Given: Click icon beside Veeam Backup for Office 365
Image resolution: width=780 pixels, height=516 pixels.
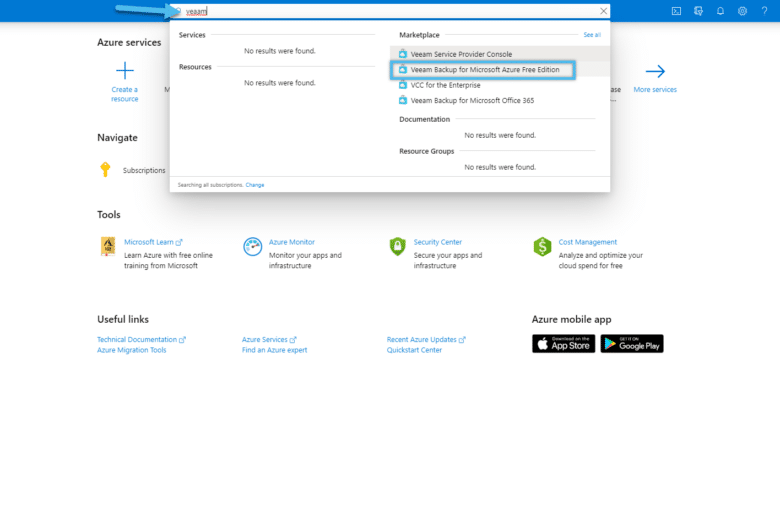Looking at the screenshot, I should 403,101.
